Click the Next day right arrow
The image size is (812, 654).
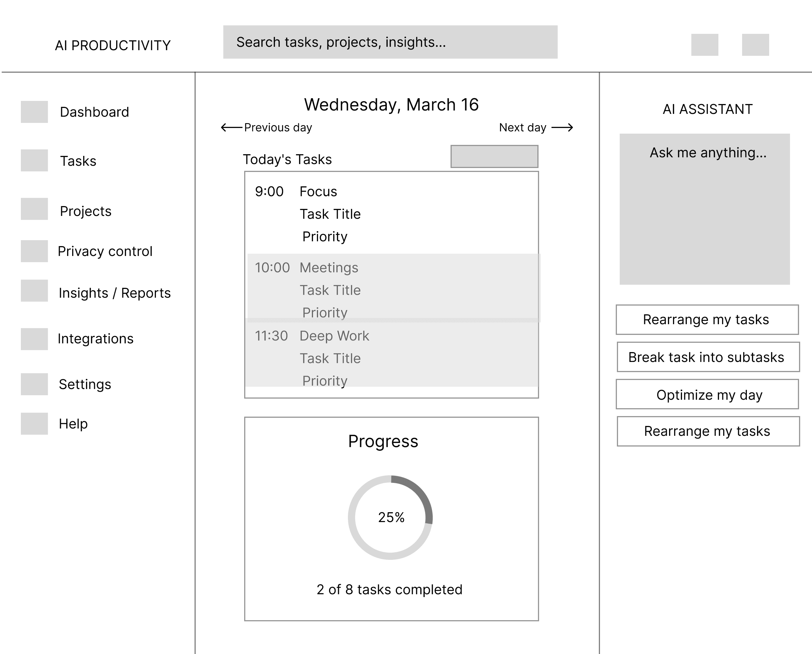click(562, 128)
